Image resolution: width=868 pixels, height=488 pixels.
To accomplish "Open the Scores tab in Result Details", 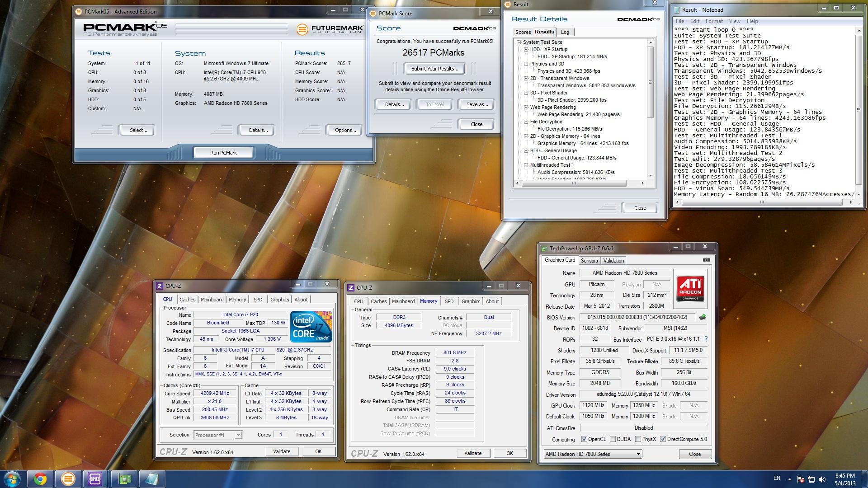I will pyautogui.click(x=523, y=32).
